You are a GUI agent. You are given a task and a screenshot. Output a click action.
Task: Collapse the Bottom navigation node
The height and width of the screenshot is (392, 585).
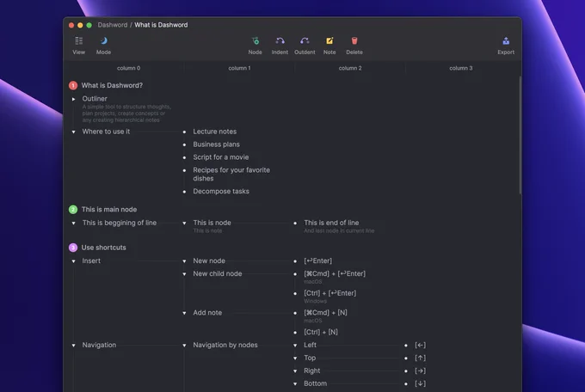pyautogui.click(x=295, y=384)
